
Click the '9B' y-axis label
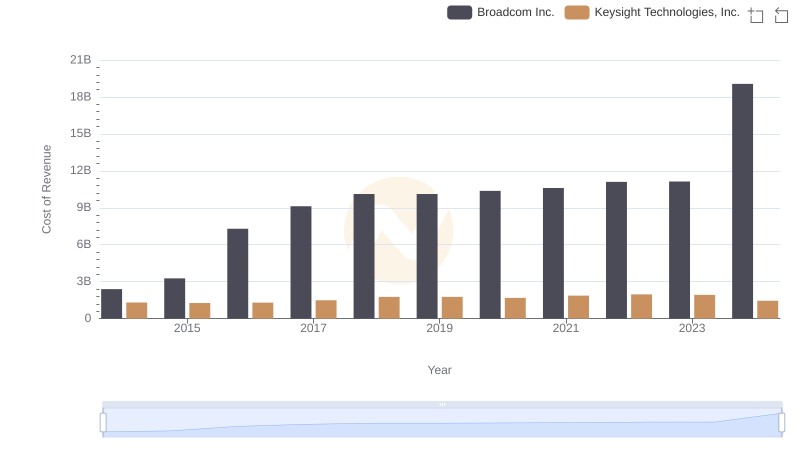84,208
